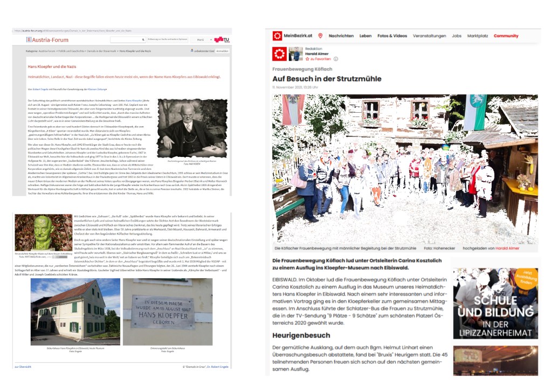The width and height of the screenshot is (552, 392).
Task: Go to the Community menu item
Action: tap(506, 36)
